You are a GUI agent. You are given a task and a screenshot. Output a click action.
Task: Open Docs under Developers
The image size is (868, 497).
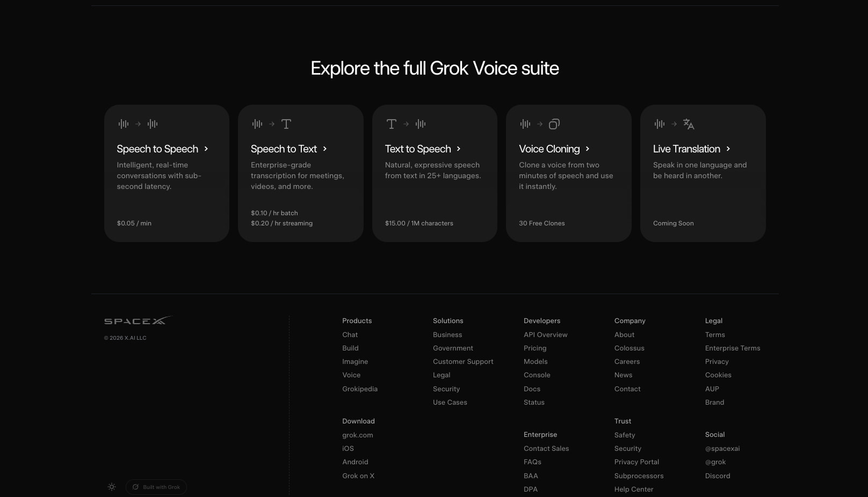(532, 389)
